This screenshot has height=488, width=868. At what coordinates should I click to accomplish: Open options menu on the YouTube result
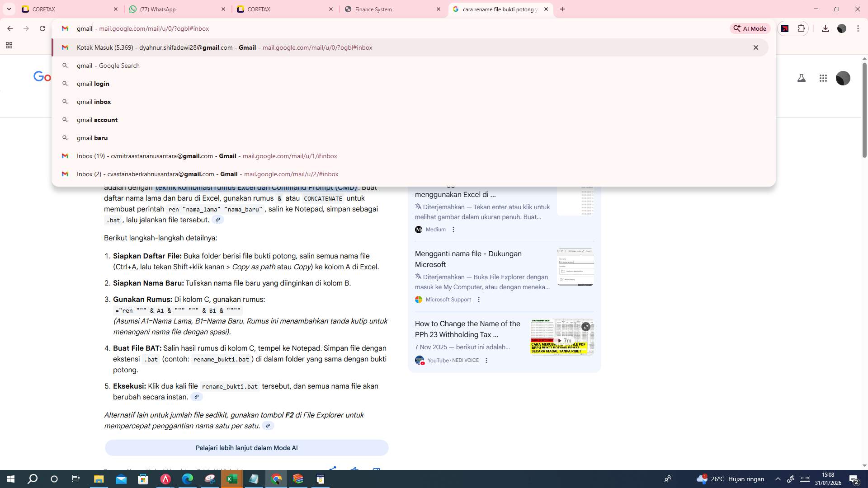486,360
